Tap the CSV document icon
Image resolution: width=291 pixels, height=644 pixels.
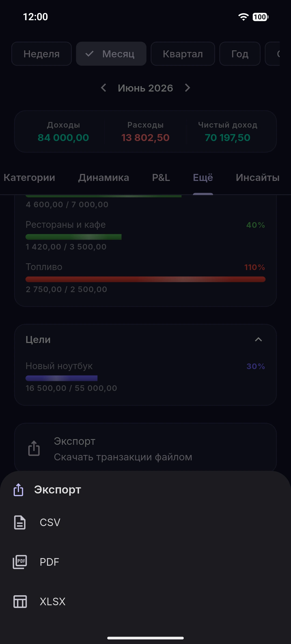(x=20, y=523)
